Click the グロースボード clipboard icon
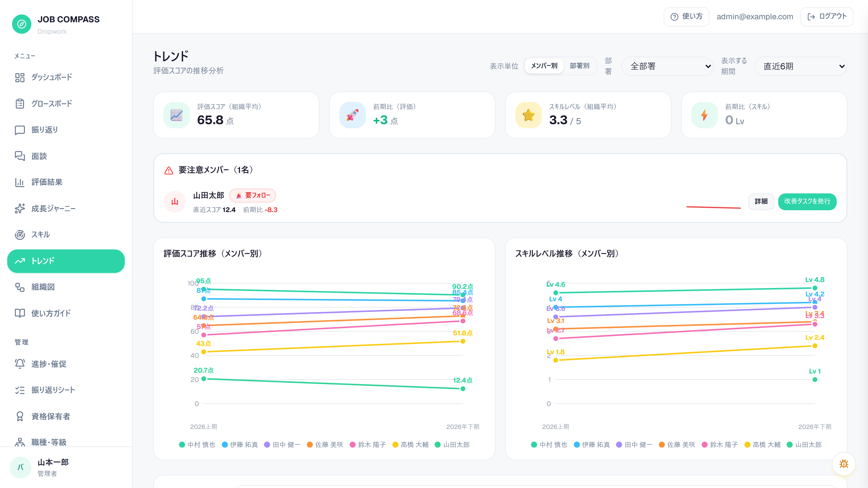This screenshot has width=868, height=488. tap(20, 104)
